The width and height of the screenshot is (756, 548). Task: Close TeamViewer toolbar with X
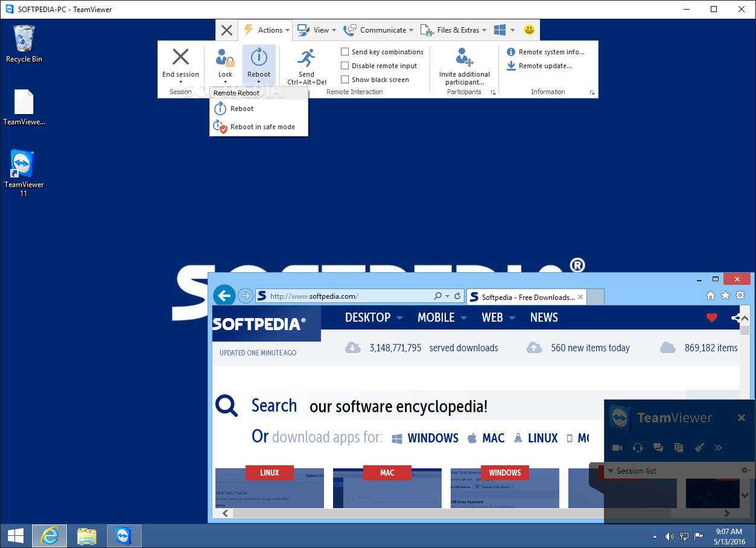coord(226,30)
